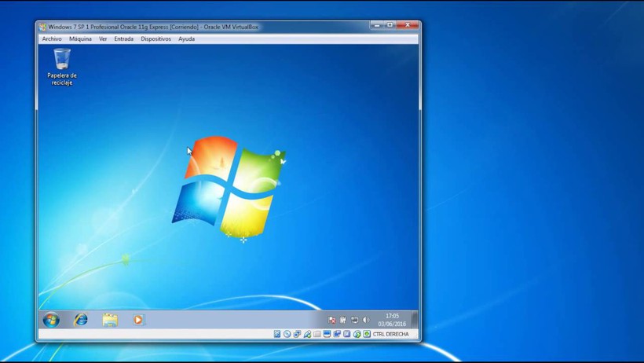The width and height of the screenshot is (644, 363).
Task: Click the shared folders status icon
Action: [x=317, y=334]
